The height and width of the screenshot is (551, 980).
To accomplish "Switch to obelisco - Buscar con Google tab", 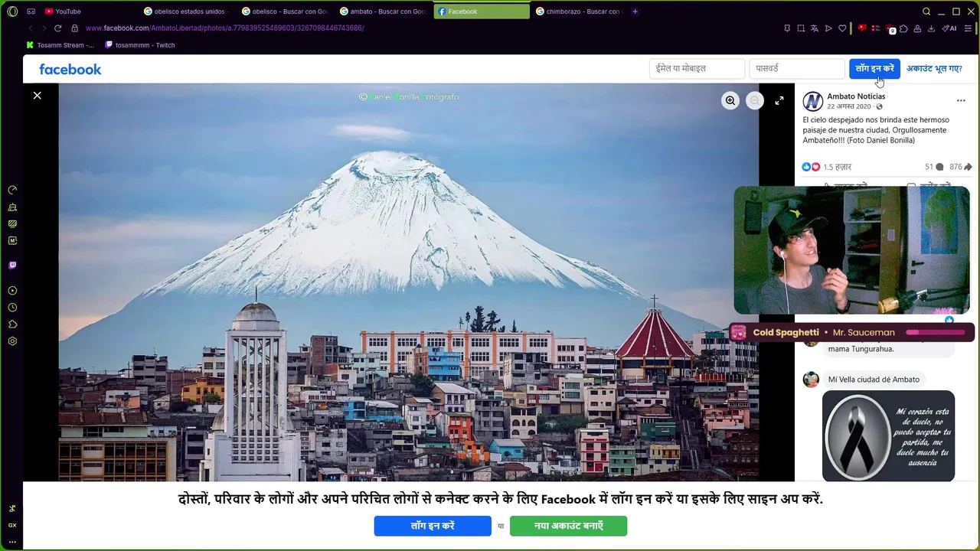I will click(284, 11).
